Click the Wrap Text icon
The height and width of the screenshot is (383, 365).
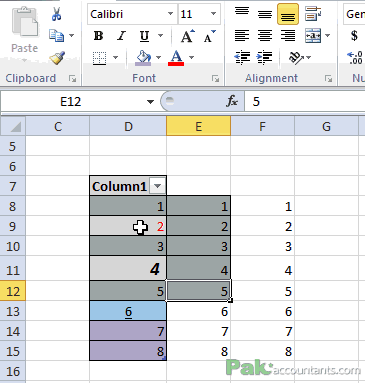(x=313, y=14)
